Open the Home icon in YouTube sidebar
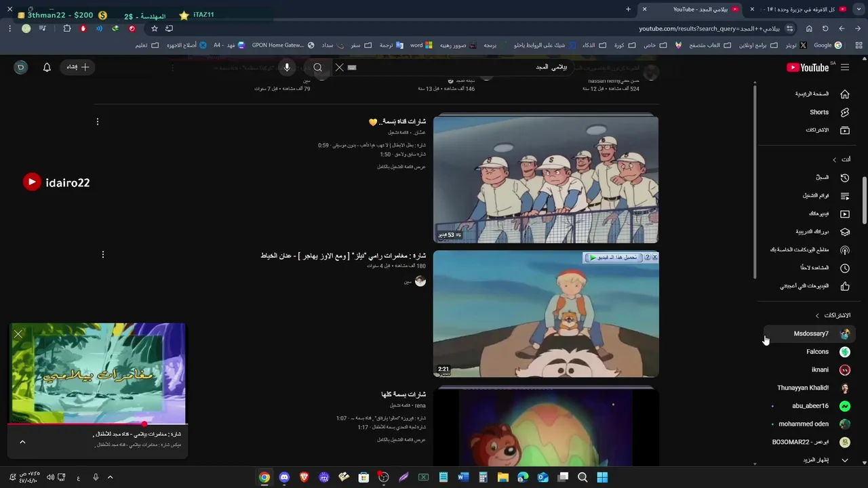Screen dimensions: 868x488 tap(845, 94)
